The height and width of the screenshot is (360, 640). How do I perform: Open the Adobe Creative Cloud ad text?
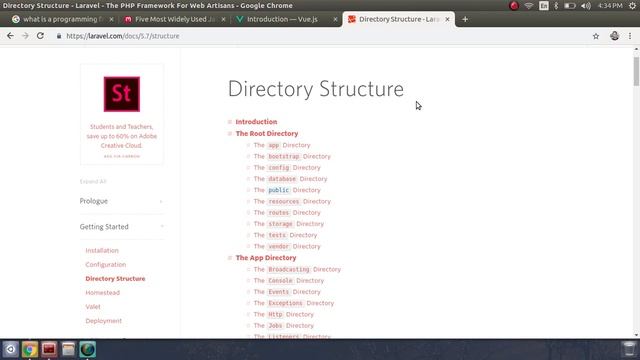[122, 136]
